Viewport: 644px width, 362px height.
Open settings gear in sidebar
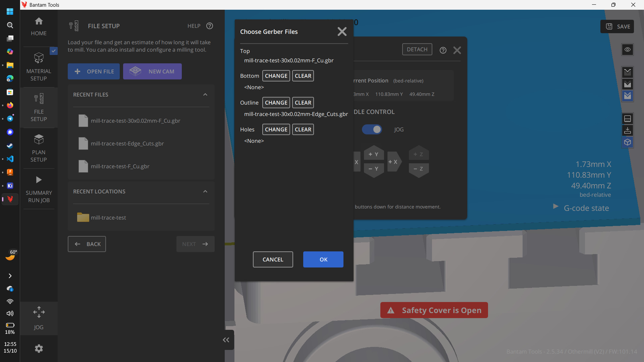(39, 349)
